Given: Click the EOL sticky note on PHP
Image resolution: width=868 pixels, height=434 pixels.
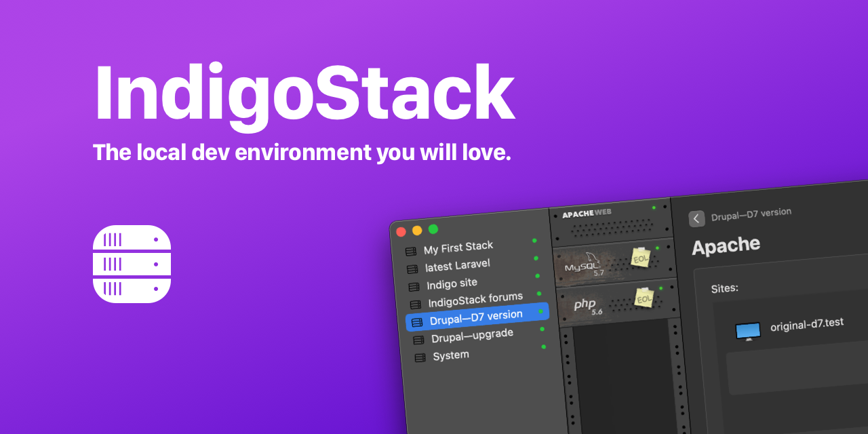Looking at the screenshot, I should (644, 298).
